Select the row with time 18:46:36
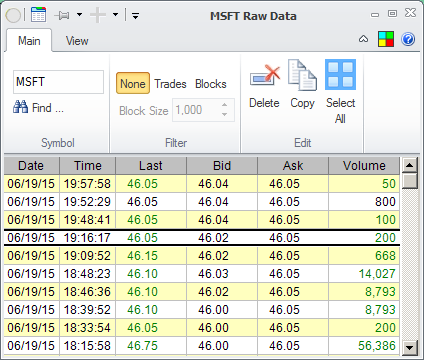 [x=202, y=292]
